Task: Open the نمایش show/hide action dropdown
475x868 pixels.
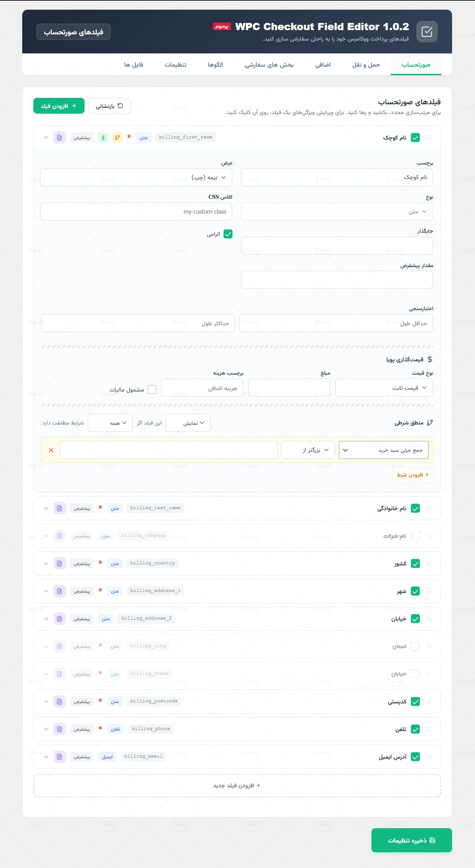Action: pos(188,423)
